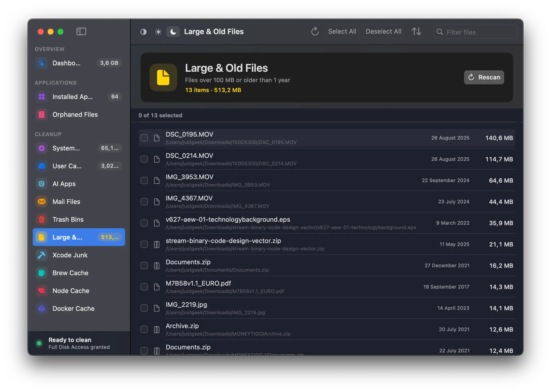Check the technologybackground.eps checkbox
Screen dimensions: 551x392
pos(144,223)
